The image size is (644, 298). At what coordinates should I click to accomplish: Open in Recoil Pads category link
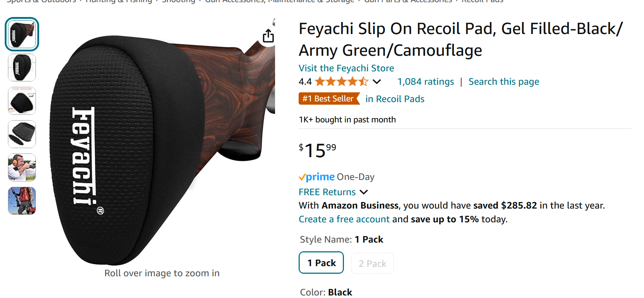coord(395,99)
